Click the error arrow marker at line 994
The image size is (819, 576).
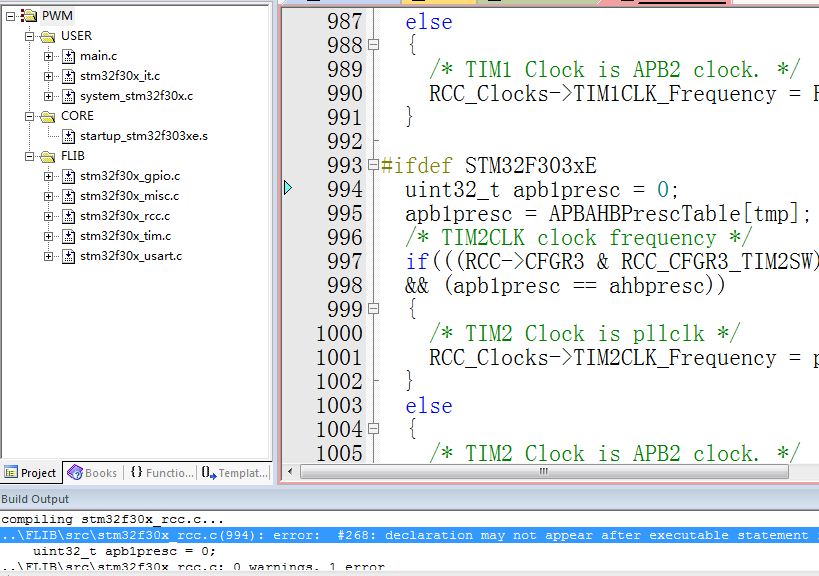288,187
